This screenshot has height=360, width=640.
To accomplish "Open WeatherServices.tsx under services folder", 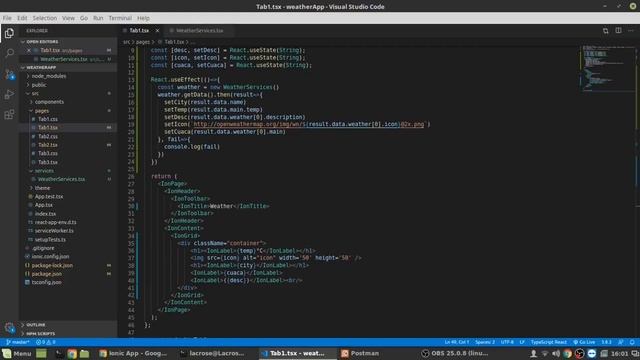I will (x=61, y=179).
